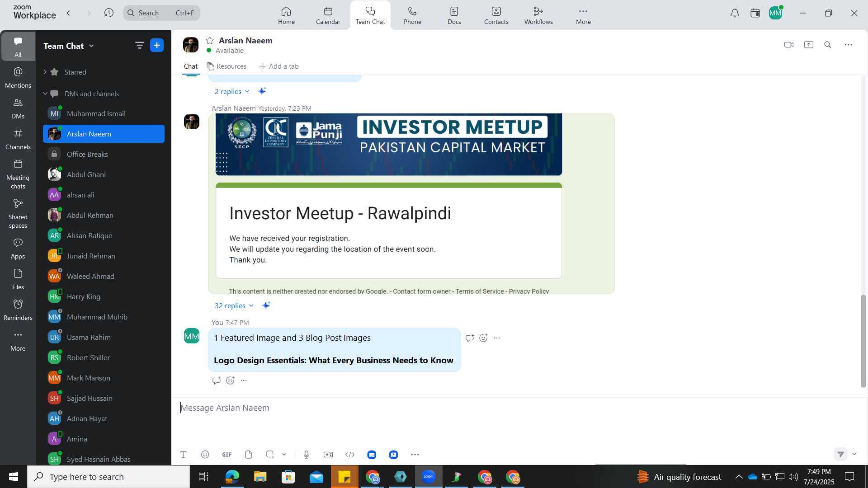Open the Phone tab

pyautogui.click(x=412, y=15)
